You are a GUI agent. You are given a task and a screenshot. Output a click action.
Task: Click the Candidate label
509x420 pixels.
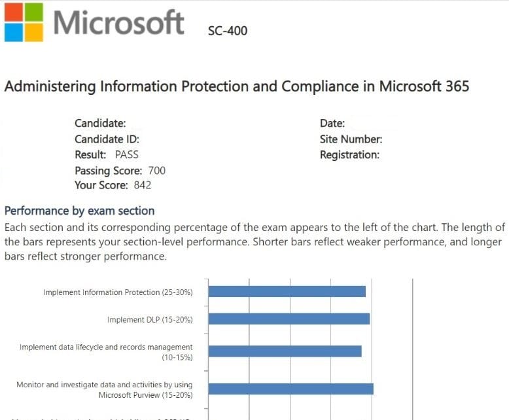[x=100, y=123]
